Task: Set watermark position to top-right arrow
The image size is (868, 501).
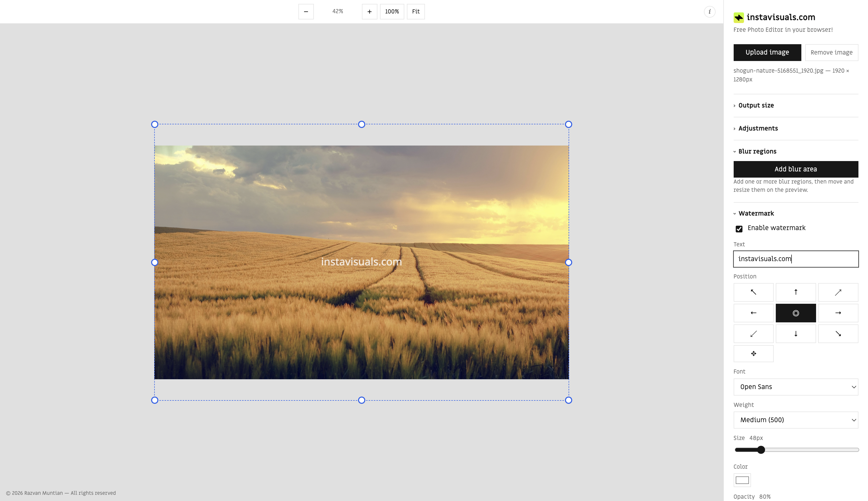Action: click(838, 292)
